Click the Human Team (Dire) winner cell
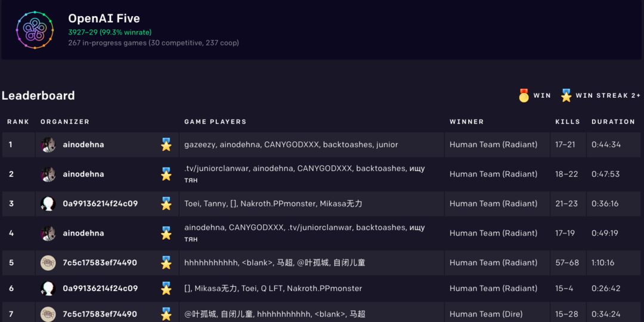Viewport: 644px width, 322px height. tap(487, 314)
